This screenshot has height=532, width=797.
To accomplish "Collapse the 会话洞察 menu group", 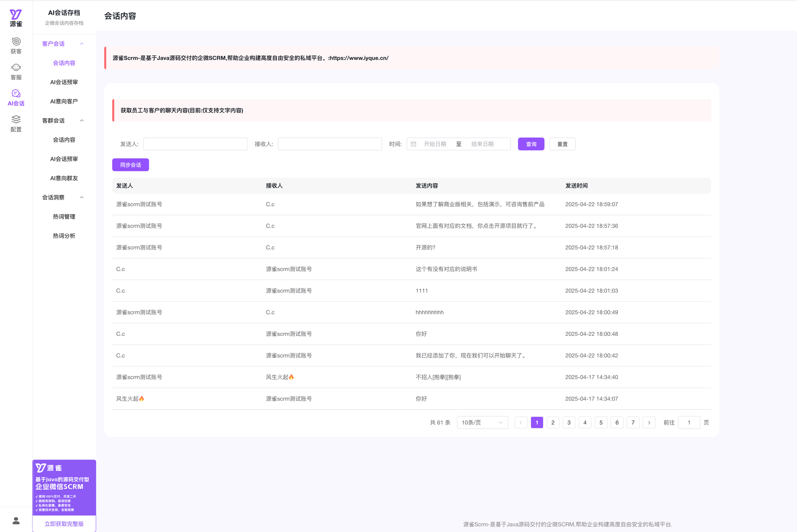I will click(x=82, y=197).
